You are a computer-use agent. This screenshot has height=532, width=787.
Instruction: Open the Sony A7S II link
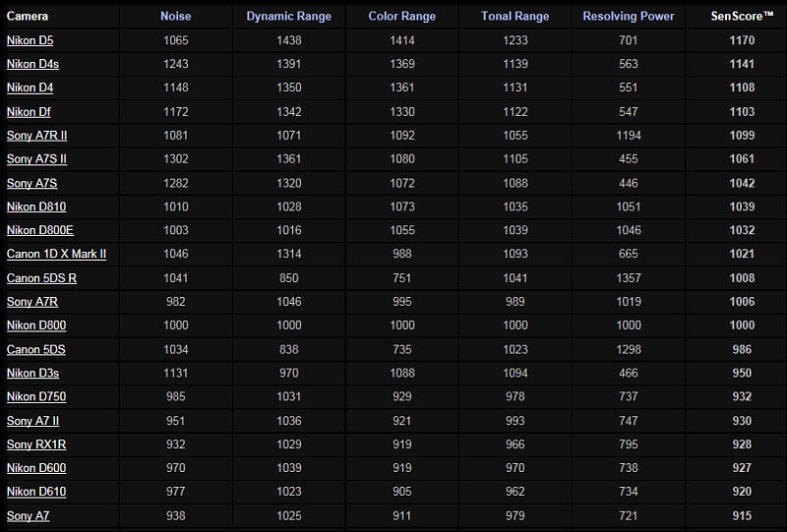tap(36, 158)
